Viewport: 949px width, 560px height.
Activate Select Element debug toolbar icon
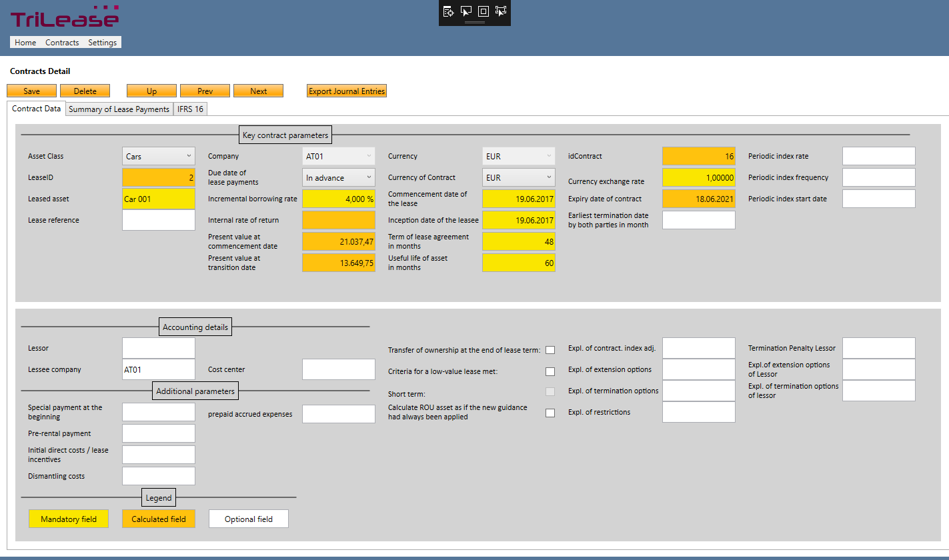pos(467,11)
